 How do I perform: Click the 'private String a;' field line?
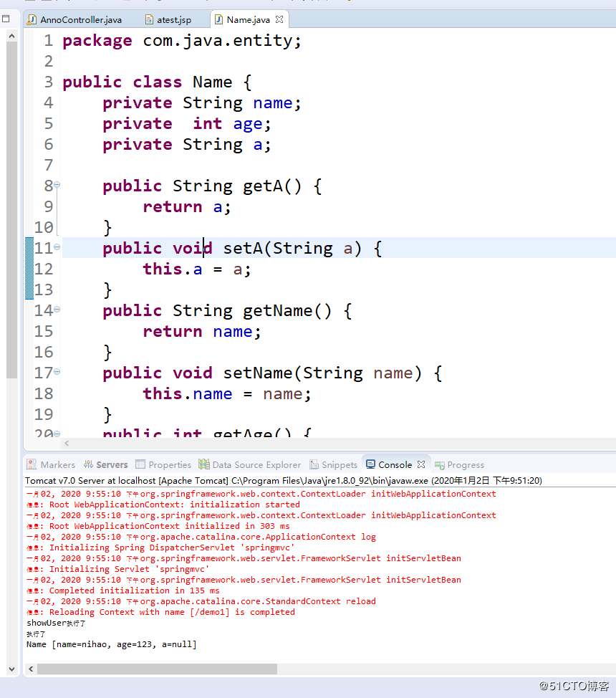pos(187,144)
